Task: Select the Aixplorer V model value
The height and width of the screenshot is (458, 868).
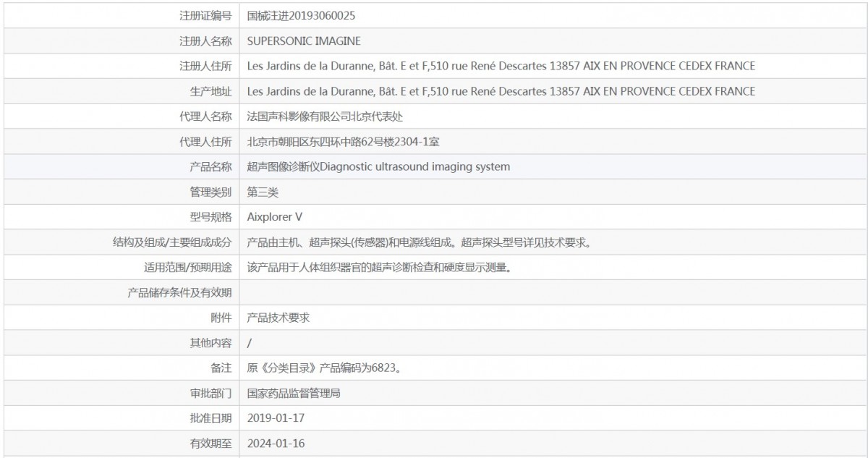Action: (275, 217)
